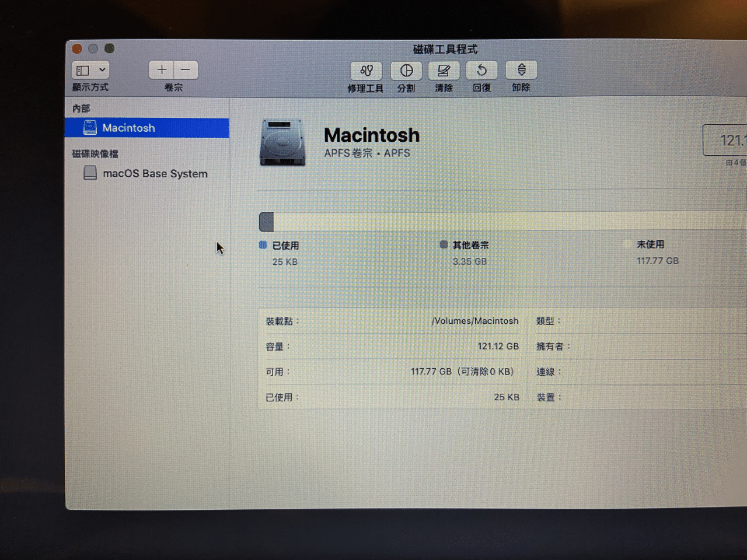Click the 117.77 GB unused value
Viewport: 747px width, 560px height.
click(x=658, y=261)
